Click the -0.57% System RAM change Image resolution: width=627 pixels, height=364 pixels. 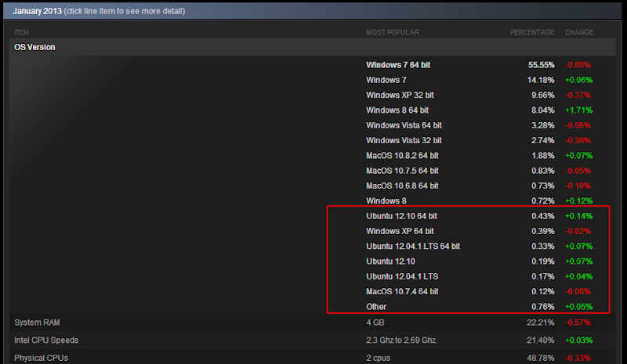(578, 323)
